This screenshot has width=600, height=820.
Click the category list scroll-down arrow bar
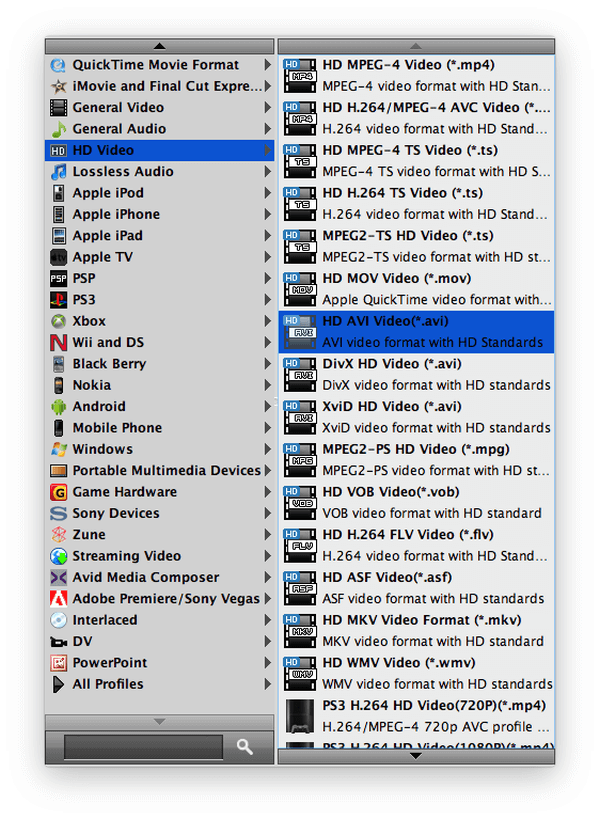click(160, 722)
